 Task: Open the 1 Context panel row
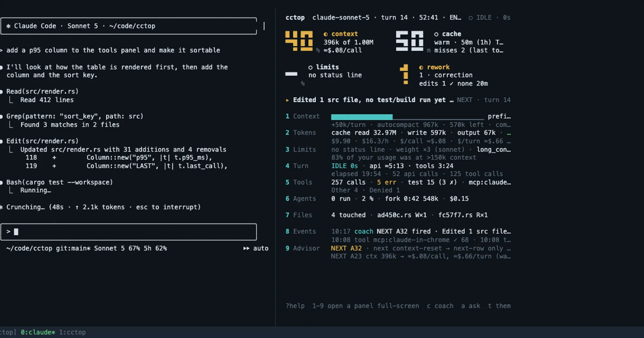398,120
